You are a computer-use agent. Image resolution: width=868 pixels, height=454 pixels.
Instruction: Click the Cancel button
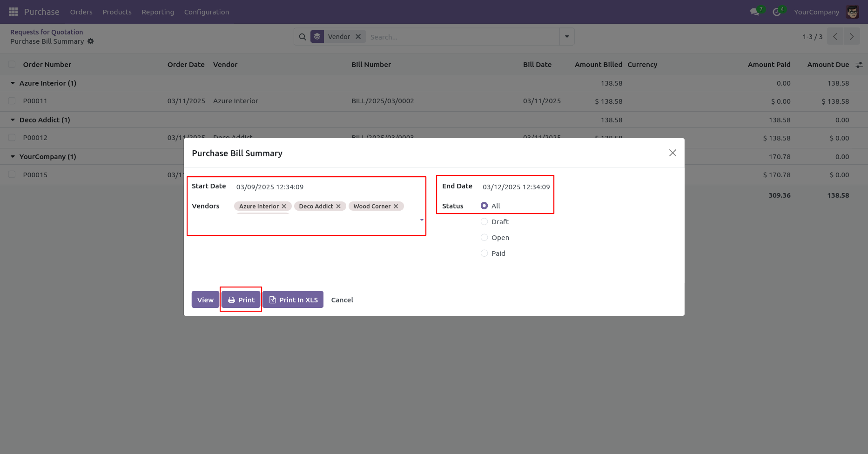click(342, 300)
